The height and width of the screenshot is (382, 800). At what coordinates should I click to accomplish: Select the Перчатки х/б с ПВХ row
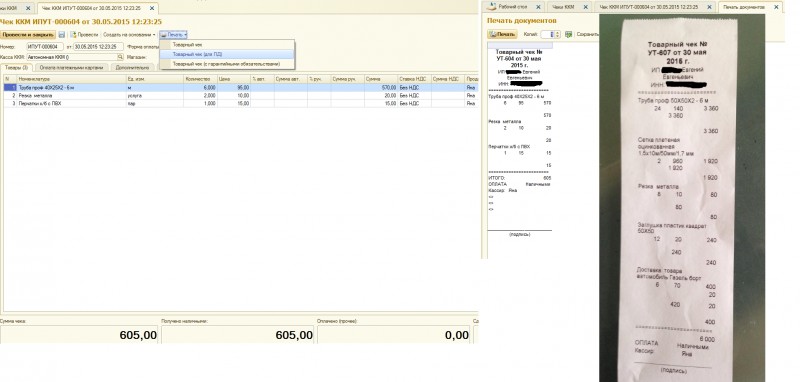click(x=240, y=103)
